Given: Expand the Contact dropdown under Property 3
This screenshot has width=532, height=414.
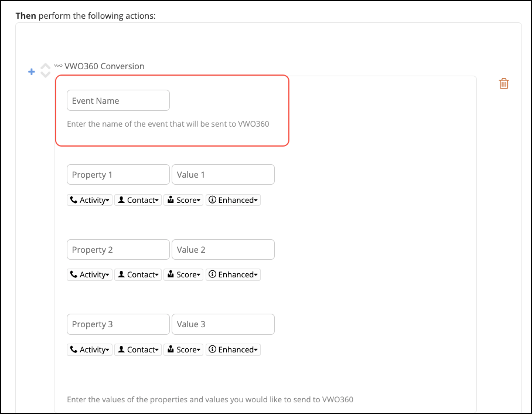Looking at the screenshot, I should coord(138,349).
